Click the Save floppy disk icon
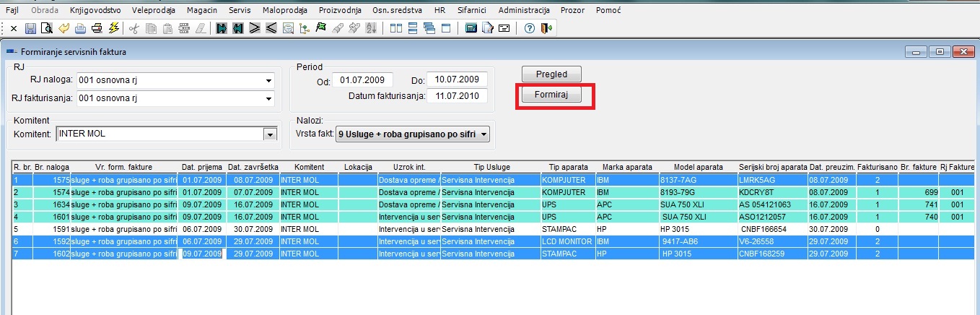 click(30, 29)
